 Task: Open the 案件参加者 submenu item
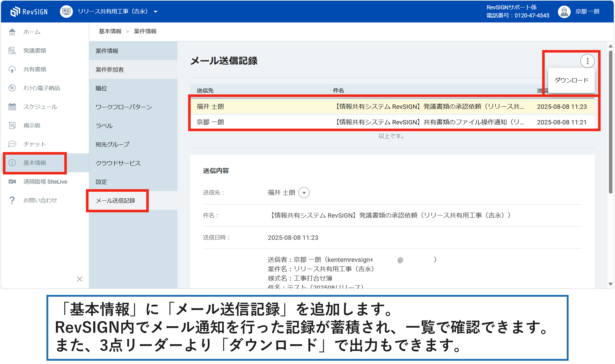pos(133,70)
